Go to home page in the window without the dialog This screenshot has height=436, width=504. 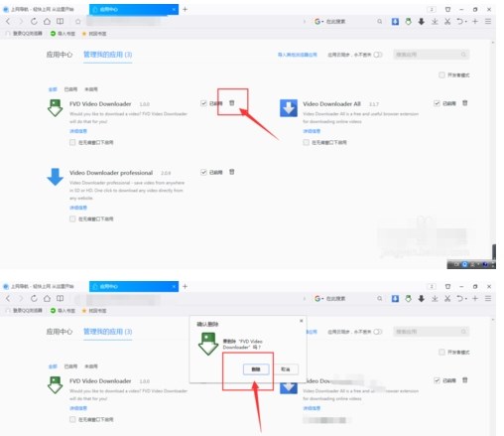[x=47, y=22]
